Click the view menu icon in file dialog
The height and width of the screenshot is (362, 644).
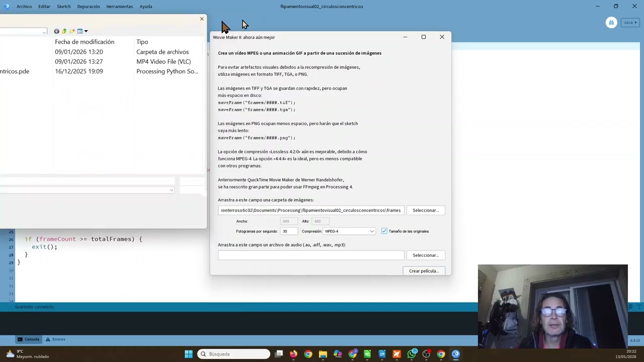pyautogui.click(x=79, y=31)
